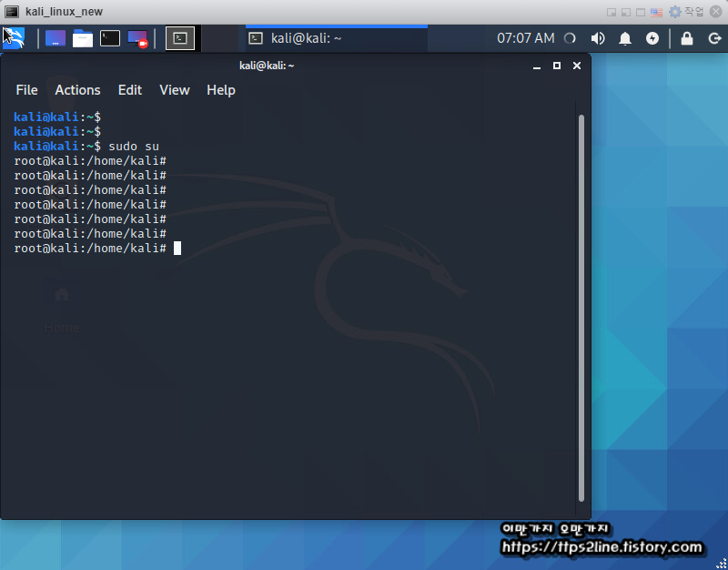Close the kali_linux_new viewer with X
The width and height of the screenshot is (728, 570).
click(x=715, y=12)
